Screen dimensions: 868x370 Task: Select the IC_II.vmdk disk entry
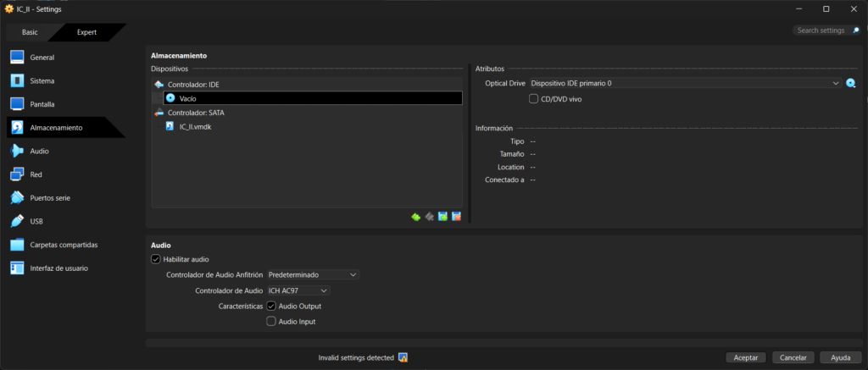pyautogui.click(x=195, y=126)
